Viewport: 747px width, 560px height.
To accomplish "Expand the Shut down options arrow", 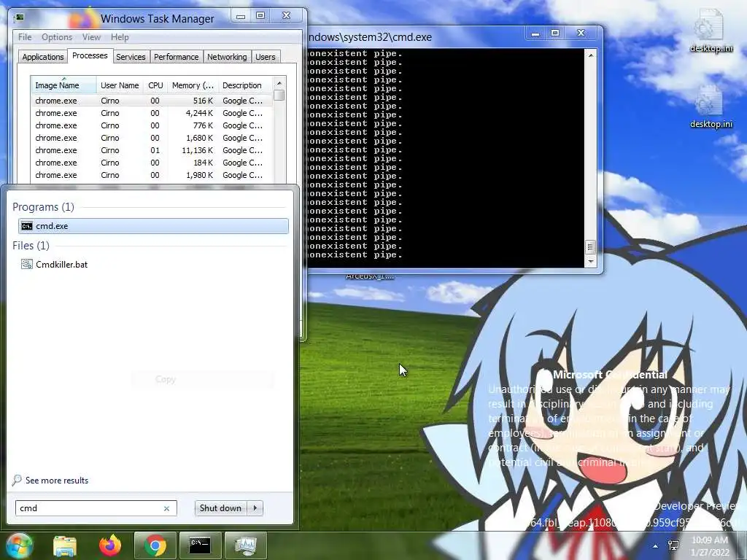I will pyautogui.click(x=255, y=508).
